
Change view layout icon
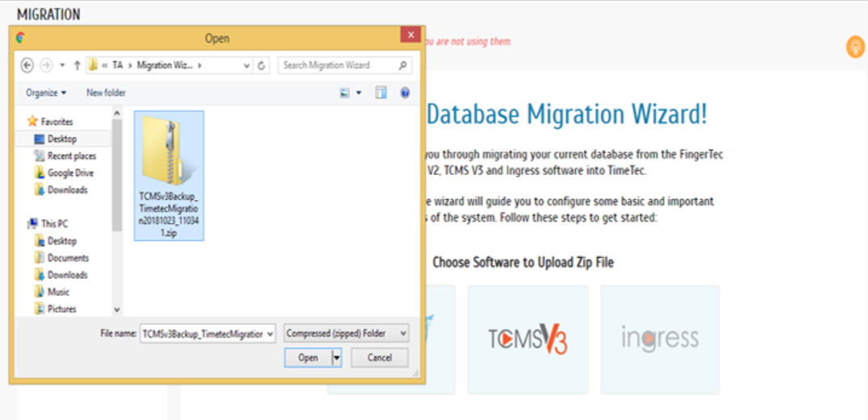point(345,93)
